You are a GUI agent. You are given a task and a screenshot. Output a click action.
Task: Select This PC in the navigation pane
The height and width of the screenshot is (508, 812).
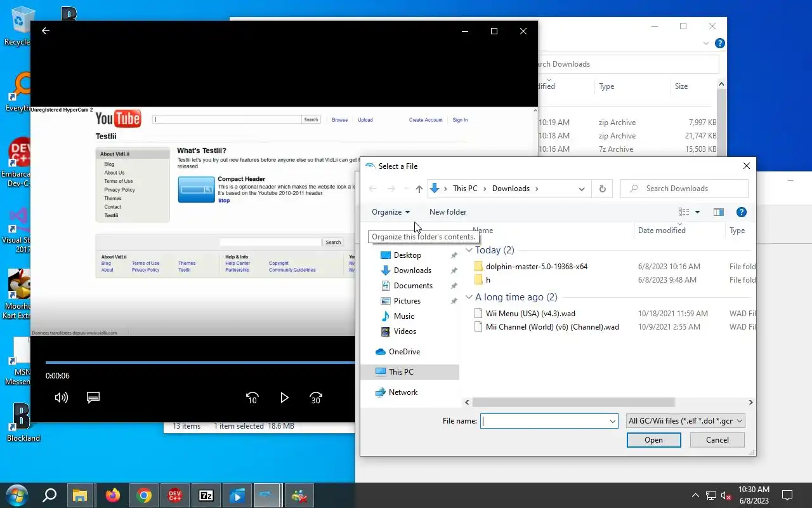410,372
